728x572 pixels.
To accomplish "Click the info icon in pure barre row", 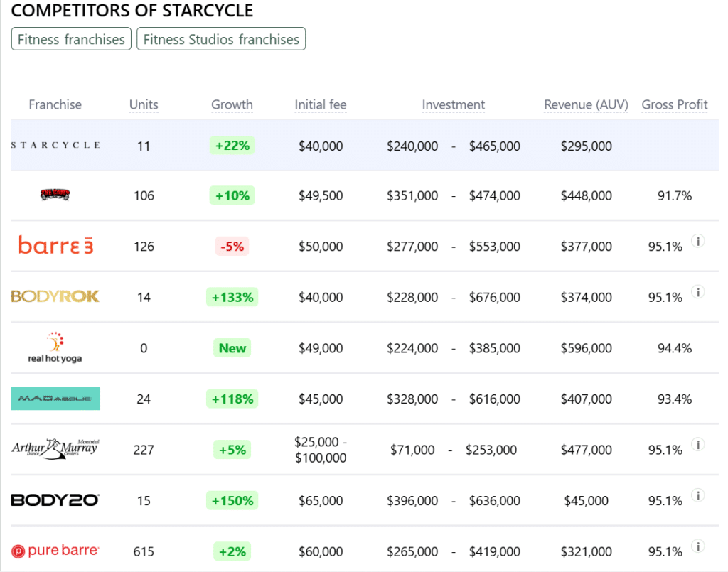I will (x=698, y=546).
